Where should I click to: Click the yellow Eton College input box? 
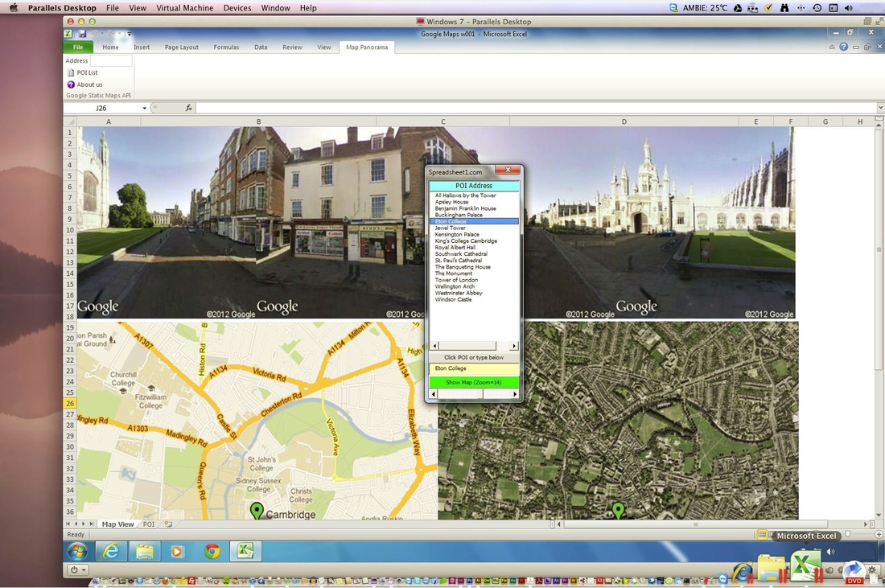click(474, 368)
